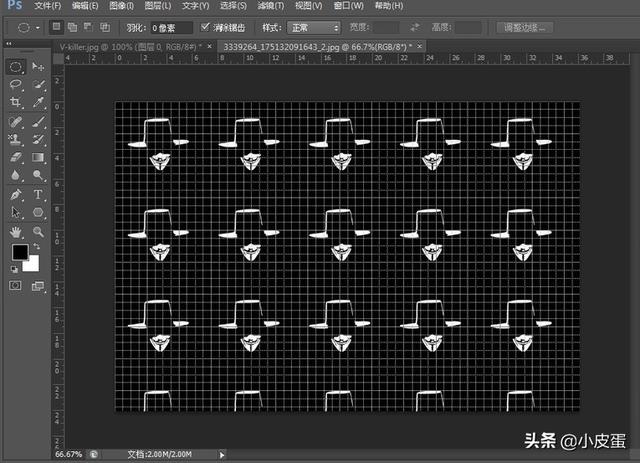Viewport: 640px width, 463px height.
Task: Select the Clone Stamp tool
Action: 16,139
